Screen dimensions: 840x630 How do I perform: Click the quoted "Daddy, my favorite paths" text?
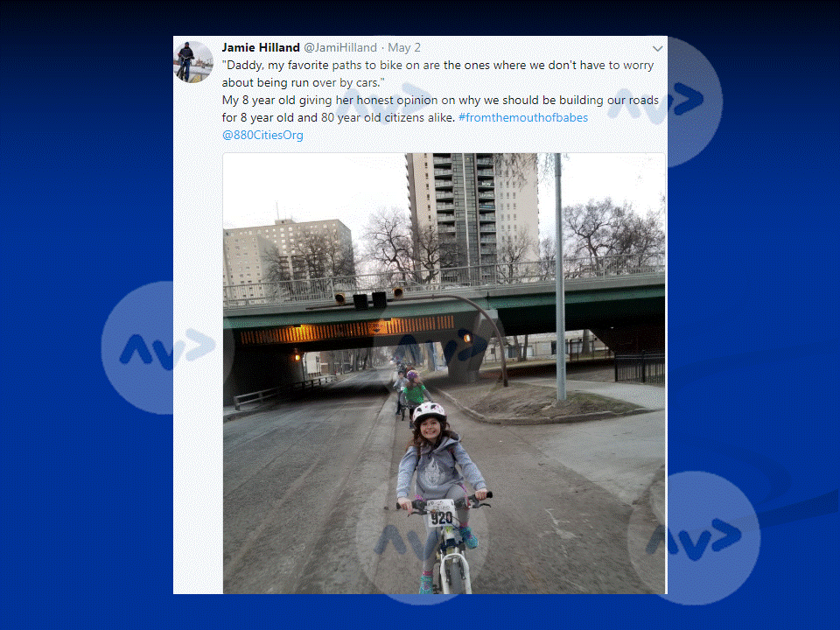437,73
